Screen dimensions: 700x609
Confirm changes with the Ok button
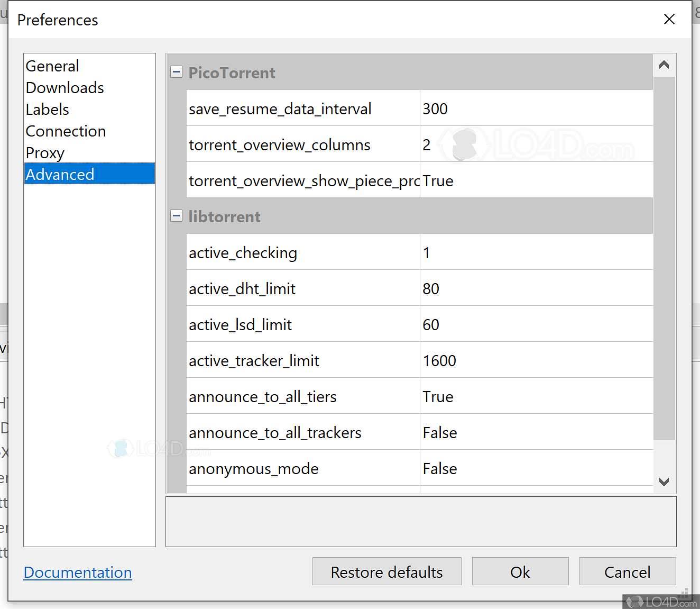(520, 571)
